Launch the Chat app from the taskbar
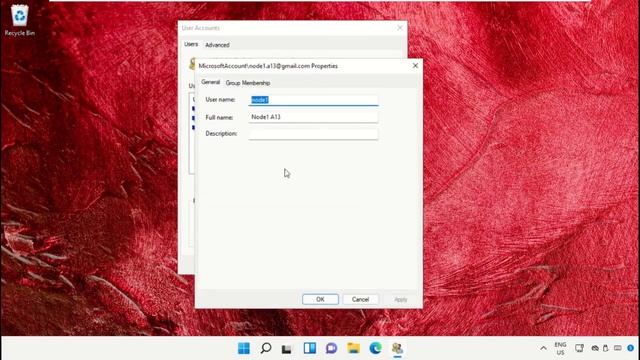Screen dimensions: 640x360 click(x=331, y=348)
